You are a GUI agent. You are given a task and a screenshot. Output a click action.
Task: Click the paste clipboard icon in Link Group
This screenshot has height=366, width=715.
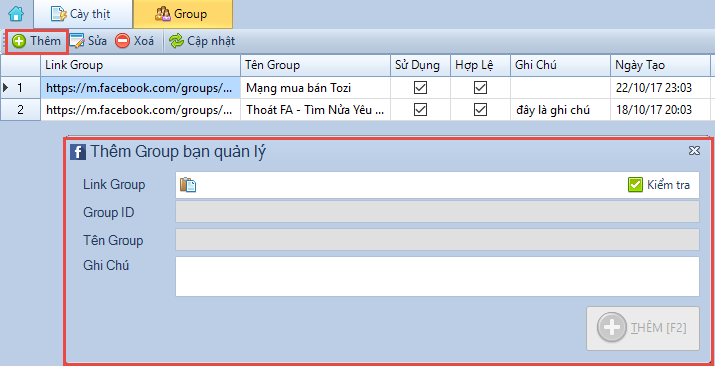tap(188, 185)
